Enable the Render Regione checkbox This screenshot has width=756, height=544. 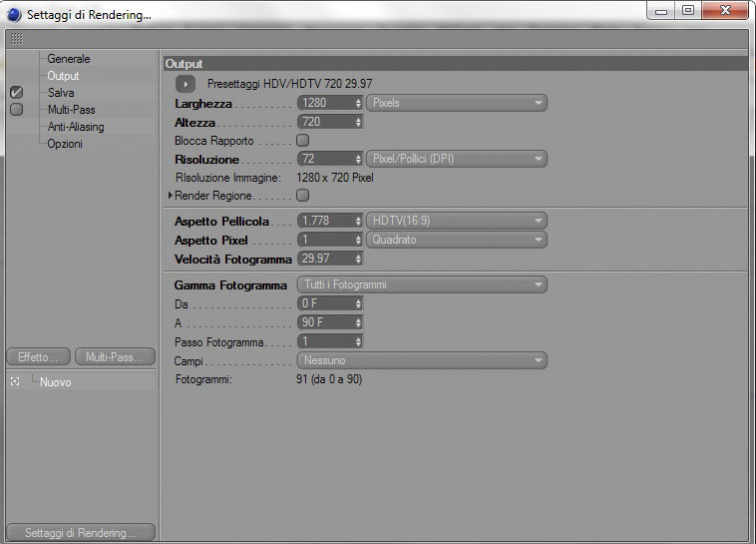(x=303, y=196)
